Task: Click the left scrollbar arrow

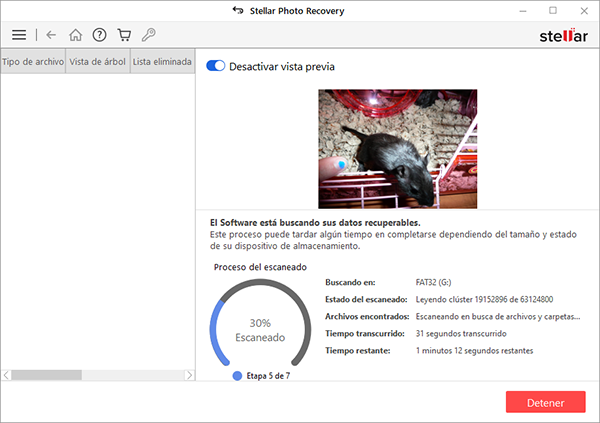Action: coord(6,375)
